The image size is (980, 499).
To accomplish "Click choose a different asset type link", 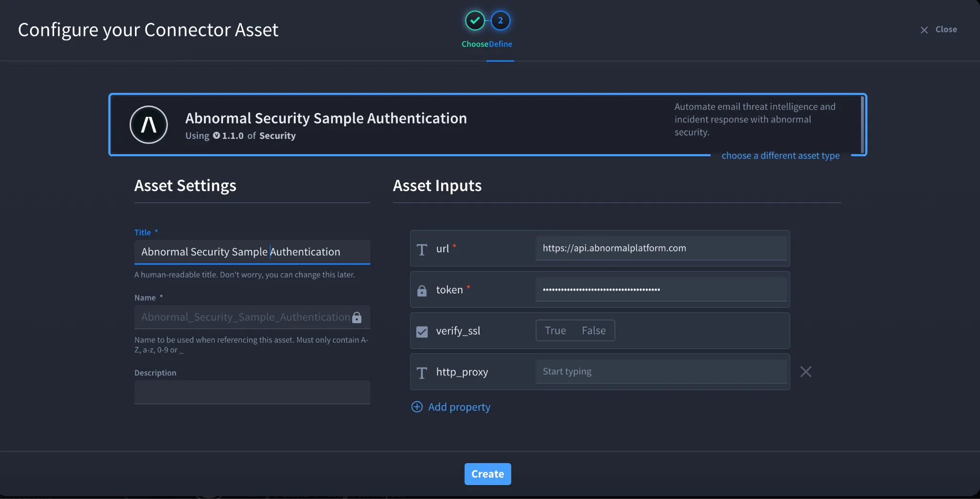I will pyautogui.click(x=780, y=155).
